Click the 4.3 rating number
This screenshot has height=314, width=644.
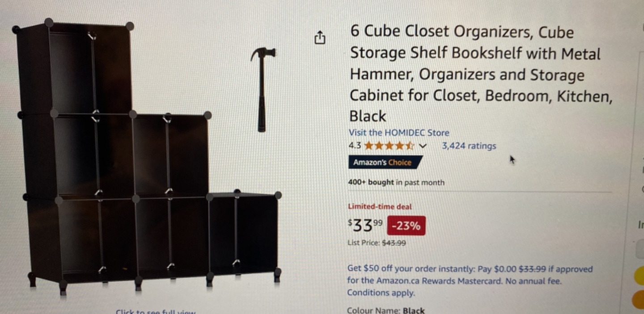pyautogui.click(x=355, y=146)
